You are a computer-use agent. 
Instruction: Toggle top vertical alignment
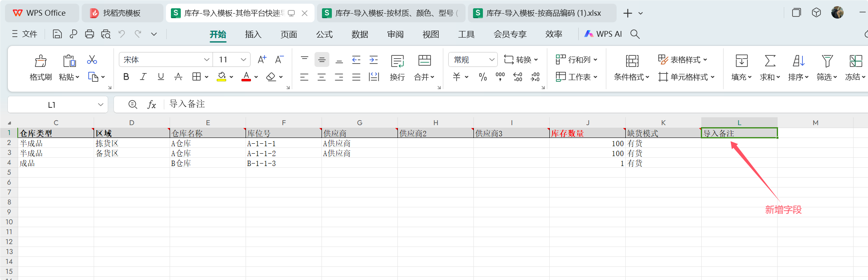(x=305, y=59)
